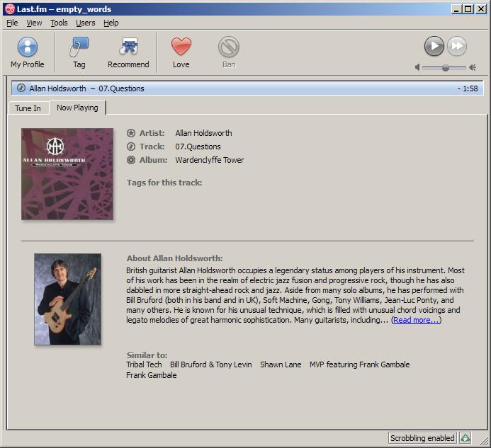
Task: Click the Track note icon
Action: tap(131, 147)
